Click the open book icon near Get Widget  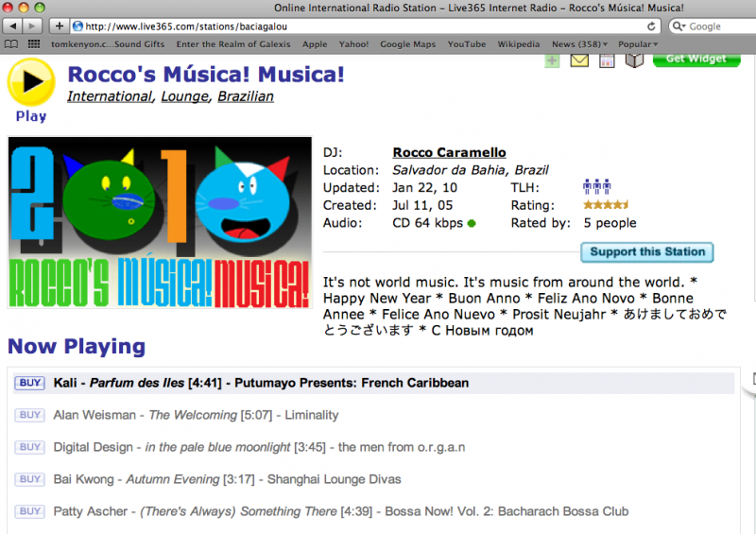(x=635, y=60)
